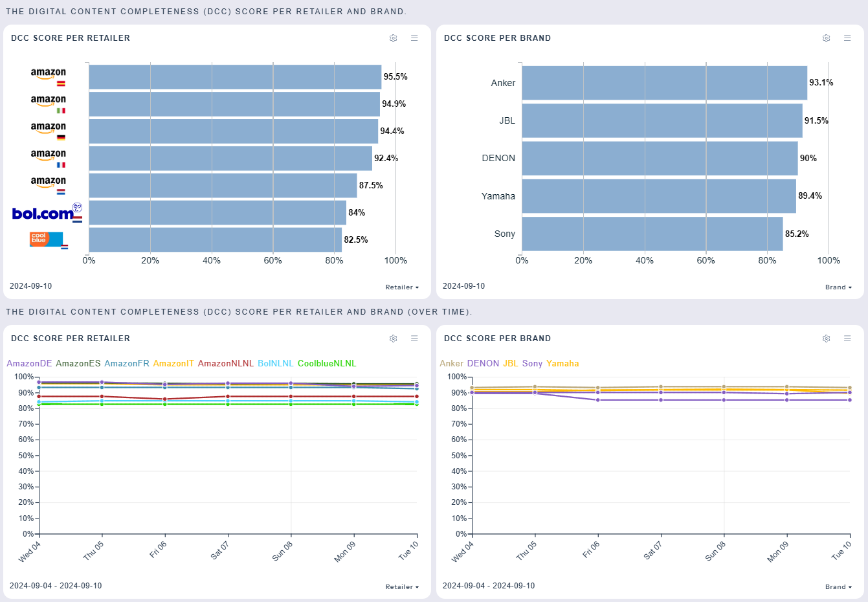This screenshot has height=602, width=868.
Task: Click the Amazon Spain 95.5% bar
Action: click(x=234, y=77)
